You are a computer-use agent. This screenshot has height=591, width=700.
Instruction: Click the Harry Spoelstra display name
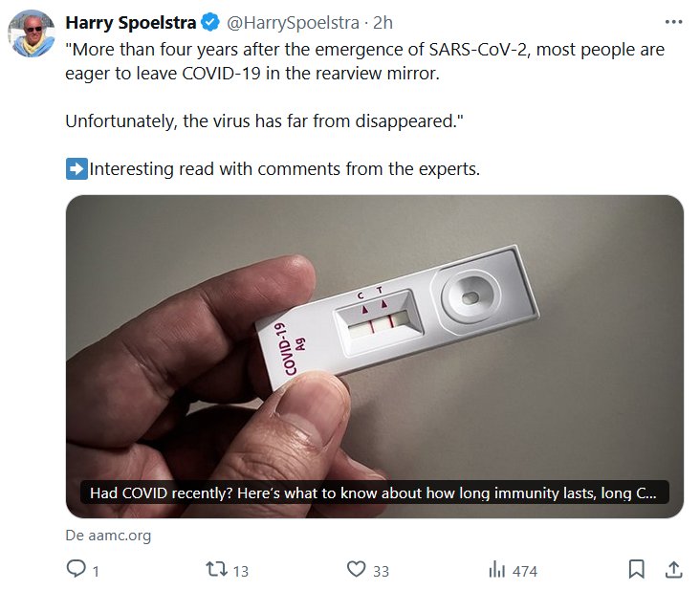pos(129,22)
